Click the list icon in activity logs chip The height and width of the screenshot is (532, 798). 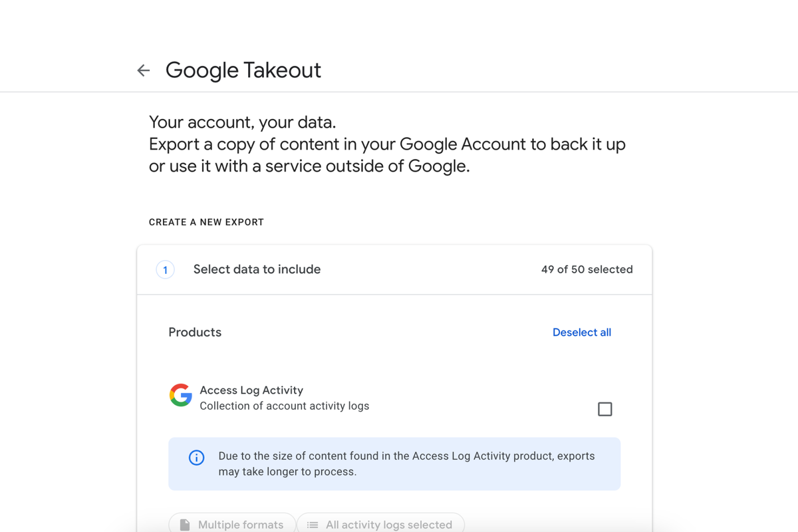coord(311,525)
